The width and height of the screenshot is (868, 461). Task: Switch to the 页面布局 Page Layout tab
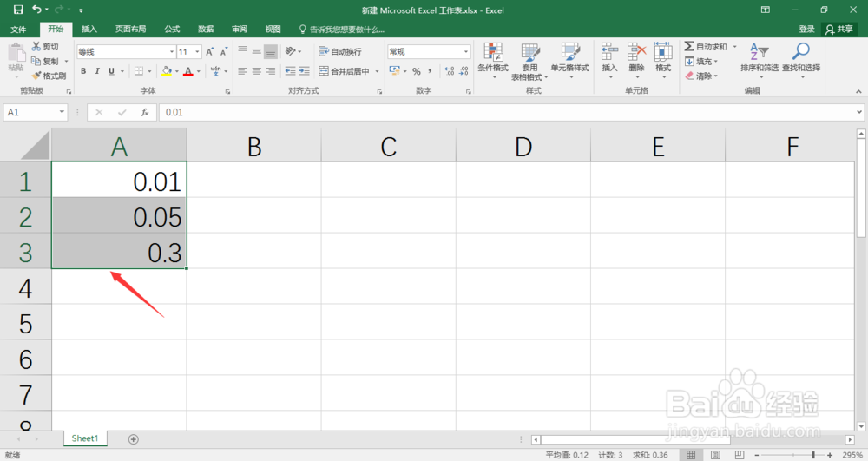tap(131, 29)
